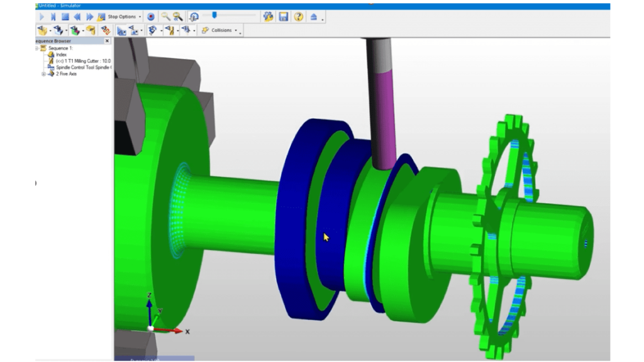Viewport: 644px width, 362px height.
Task: Click the rewind playback icon
Action: click(x=77, y=16)
